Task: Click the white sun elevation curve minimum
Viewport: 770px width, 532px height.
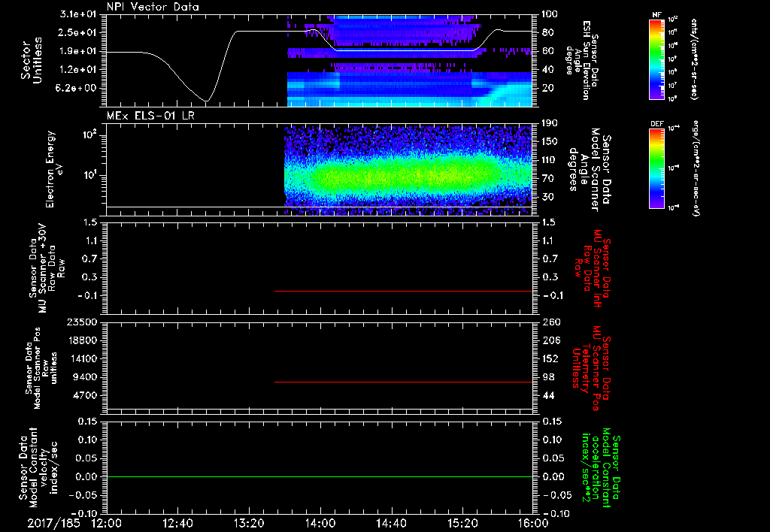Action: 207,101
